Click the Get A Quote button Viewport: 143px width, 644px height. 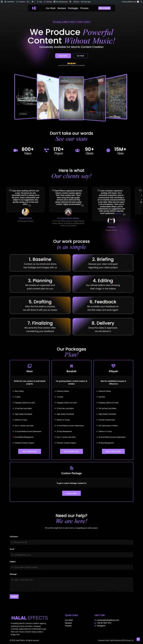104,8
